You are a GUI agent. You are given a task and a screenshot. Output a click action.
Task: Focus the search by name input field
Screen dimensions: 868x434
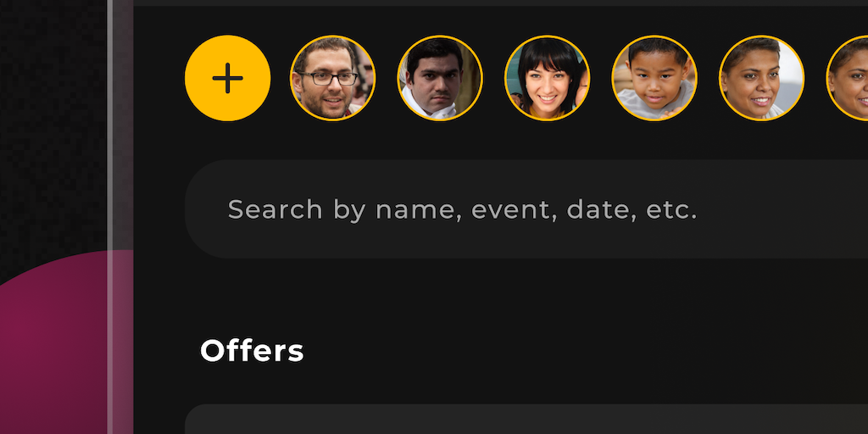(x=526, y=209)
